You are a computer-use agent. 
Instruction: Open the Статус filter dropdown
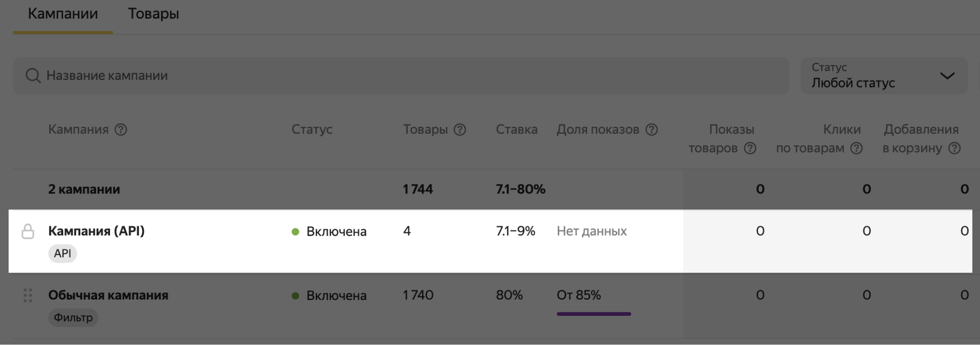click(x=883, y=76)
